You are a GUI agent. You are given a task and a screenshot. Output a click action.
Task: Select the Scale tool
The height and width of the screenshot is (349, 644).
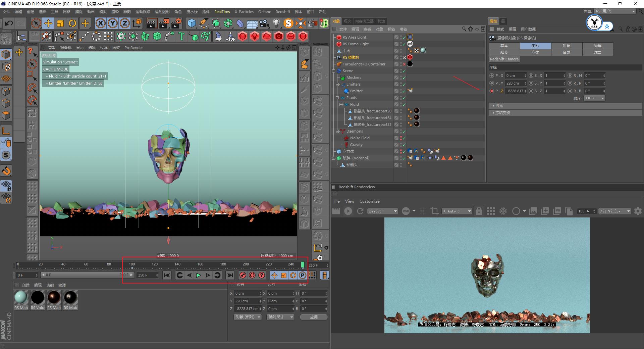[x=61, y=23]
